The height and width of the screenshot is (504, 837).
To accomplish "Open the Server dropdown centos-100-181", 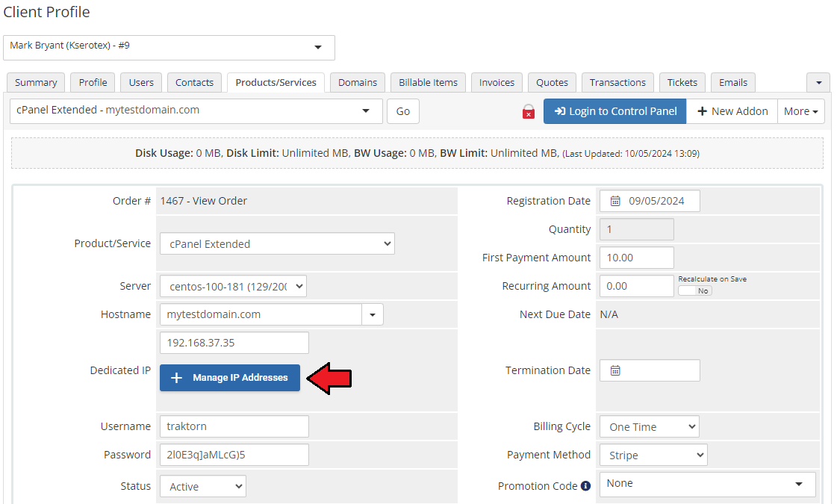I will tap(233, 286).
